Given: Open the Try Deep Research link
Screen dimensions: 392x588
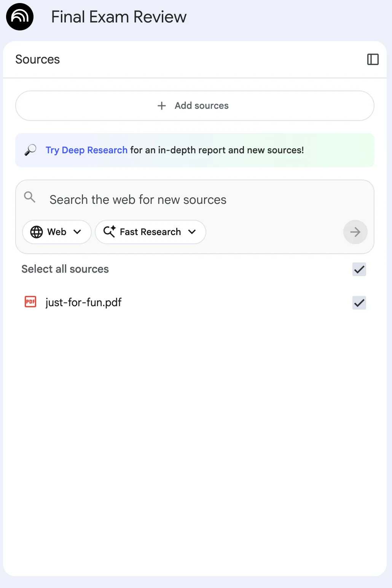Looking at the screenshot, I should coord(86,150).
